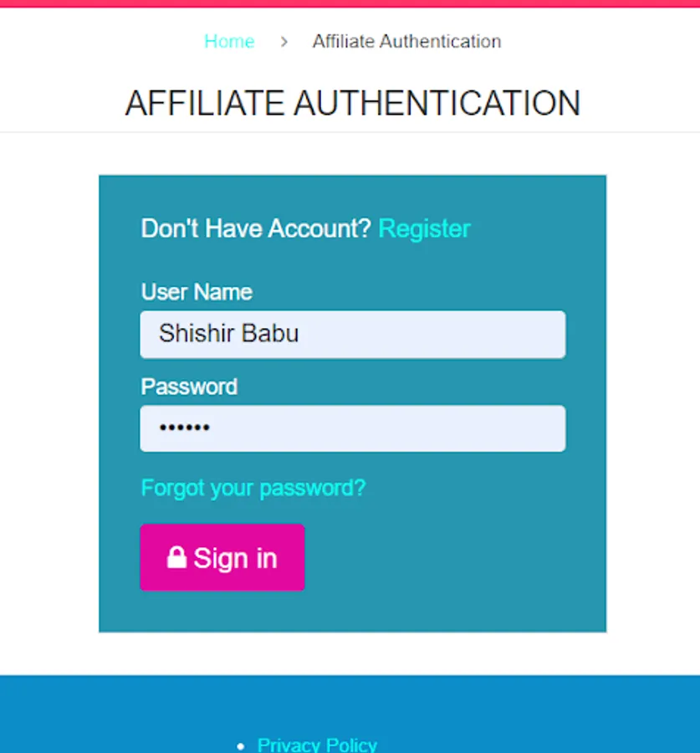This screenshot has width=700, height=753.
Task: Click the breadcrumb chevron separator
Action: tap(284, 42)
